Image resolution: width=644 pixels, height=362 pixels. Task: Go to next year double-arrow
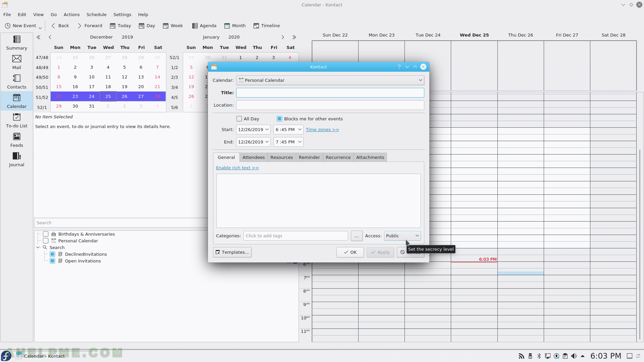294,37
